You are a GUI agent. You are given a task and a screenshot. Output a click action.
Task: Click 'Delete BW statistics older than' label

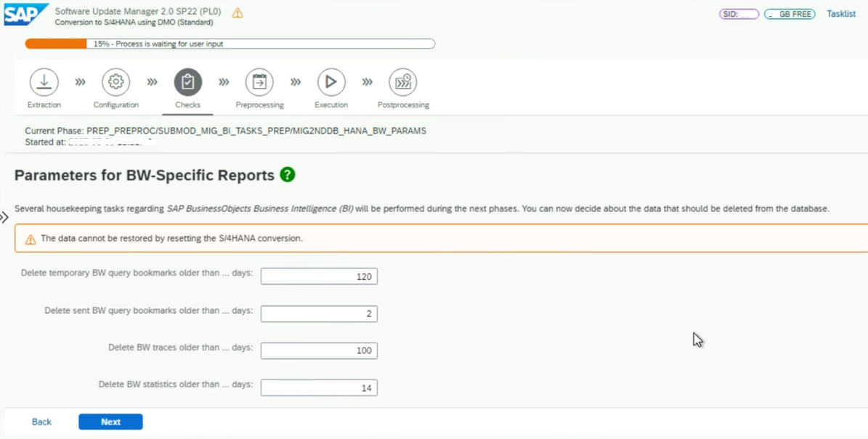[x=176, y=384]
